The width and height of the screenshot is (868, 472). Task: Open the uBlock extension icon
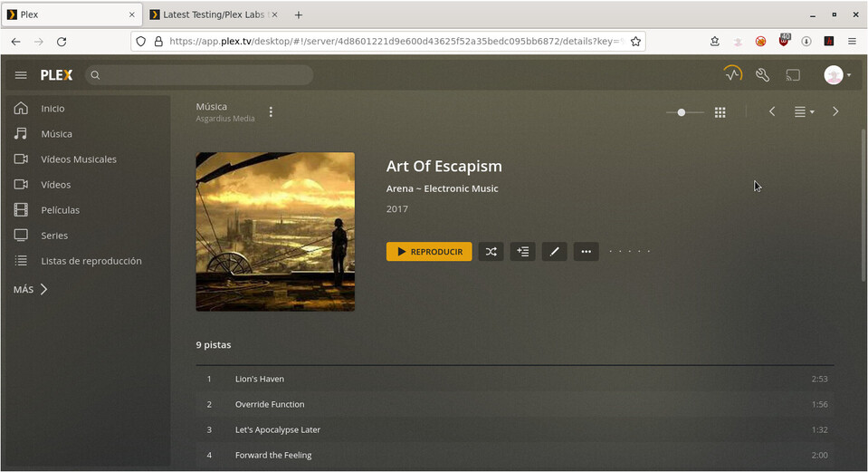783,40
